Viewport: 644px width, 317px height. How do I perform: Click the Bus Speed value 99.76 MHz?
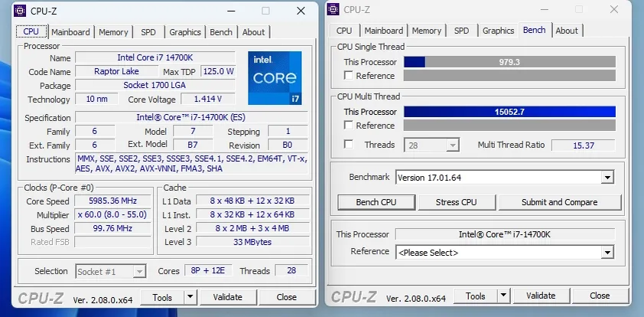pos(113,229)
